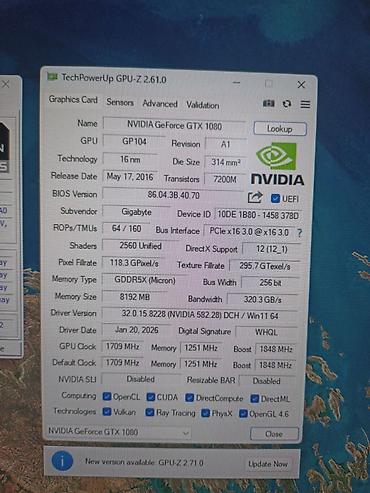370x493 pixels.
Task: Switch to the Sensors tab
Action: (x=120, y=102)
